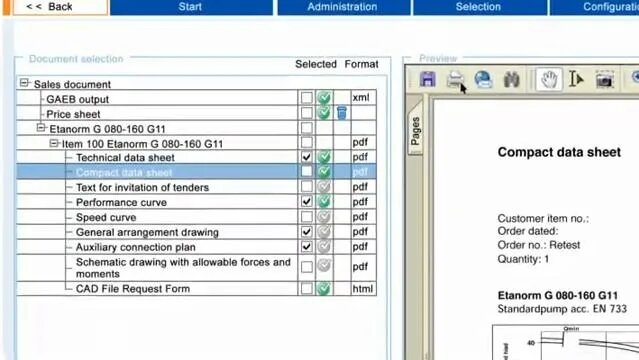
Task: Click green check icon for CAD File Request Form
Action: [x=324, y=289]
